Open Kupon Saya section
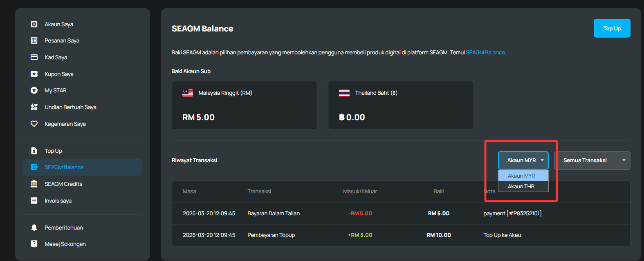644x261 pixels. click(83, 74)
